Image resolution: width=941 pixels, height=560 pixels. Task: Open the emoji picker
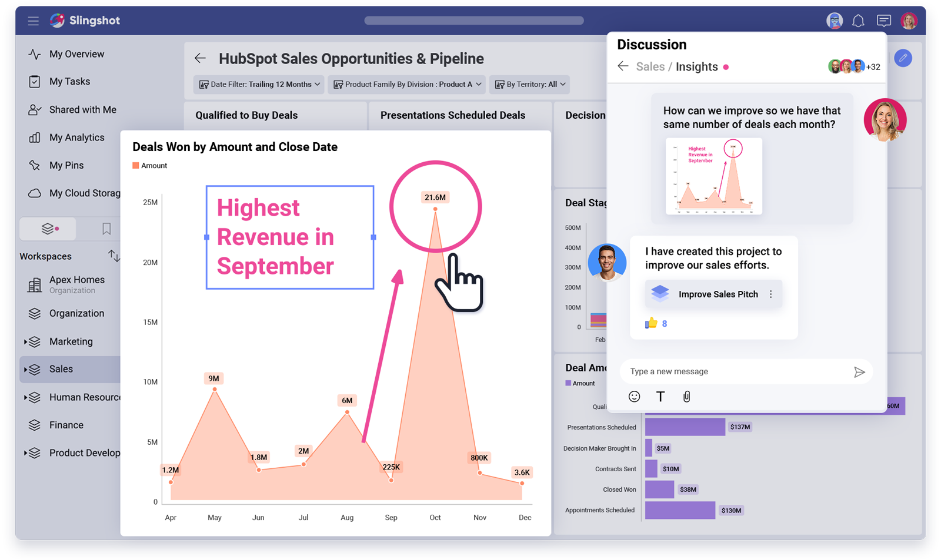(634, 397)
